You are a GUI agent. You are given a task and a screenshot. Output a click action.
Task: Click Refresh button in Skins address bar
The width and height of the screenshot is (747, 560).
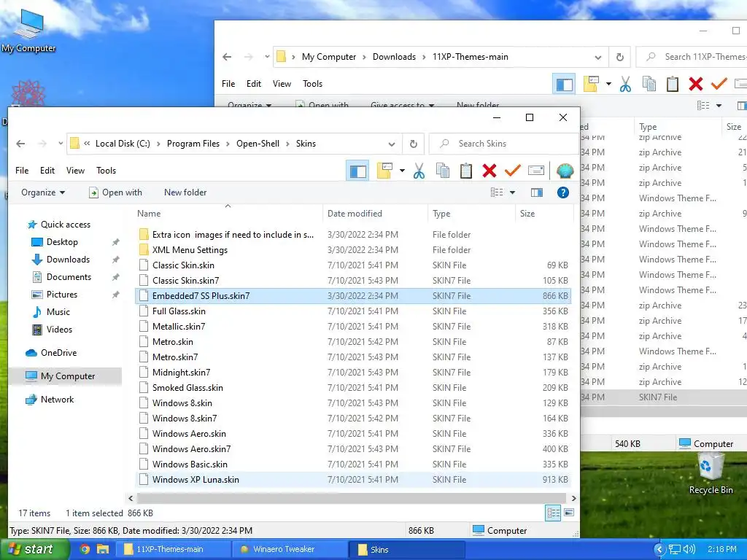(414, 144)
